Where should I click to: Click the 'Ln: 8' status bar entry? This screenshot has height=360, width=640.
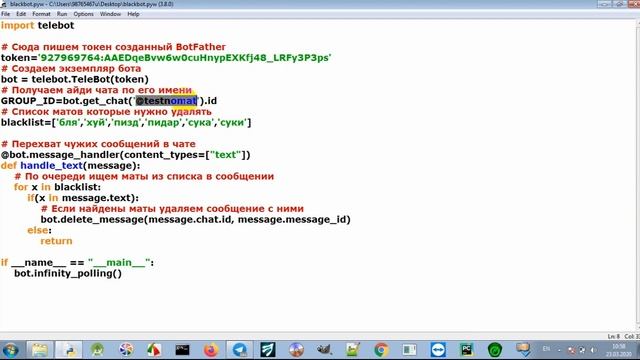(x=613, y=336)
